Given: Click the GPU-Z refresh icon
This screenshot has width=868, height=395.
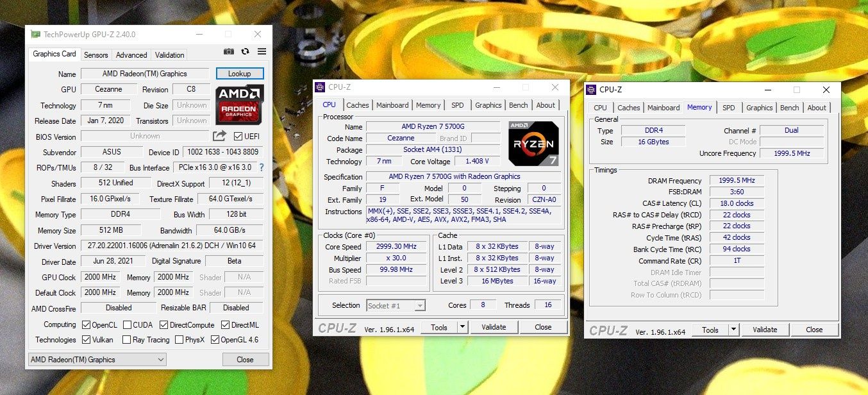Looking at the screenshot, I should tap(245, 52).
